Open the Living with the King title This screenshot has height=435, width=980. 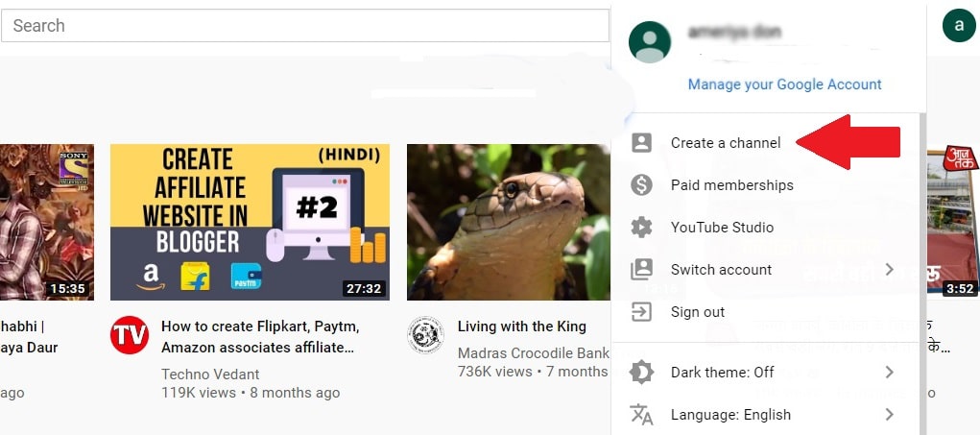tap(522, 326)
